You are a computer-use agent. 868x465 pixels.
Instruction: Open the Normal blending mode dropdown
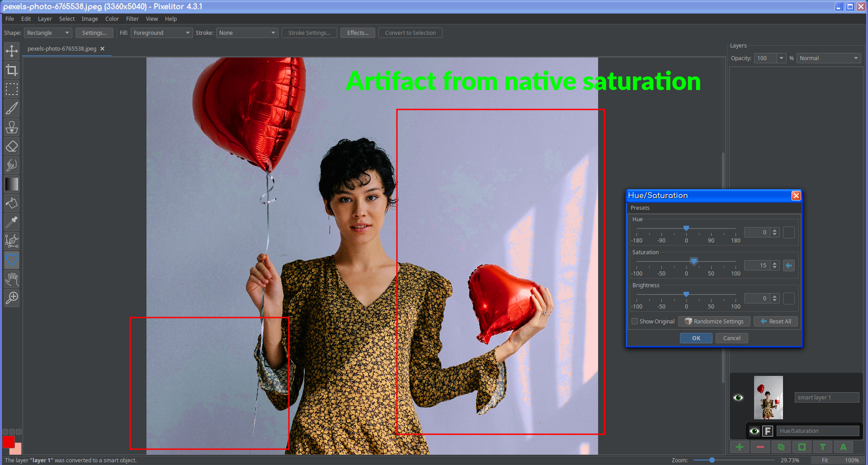click(x=828, y=58)
